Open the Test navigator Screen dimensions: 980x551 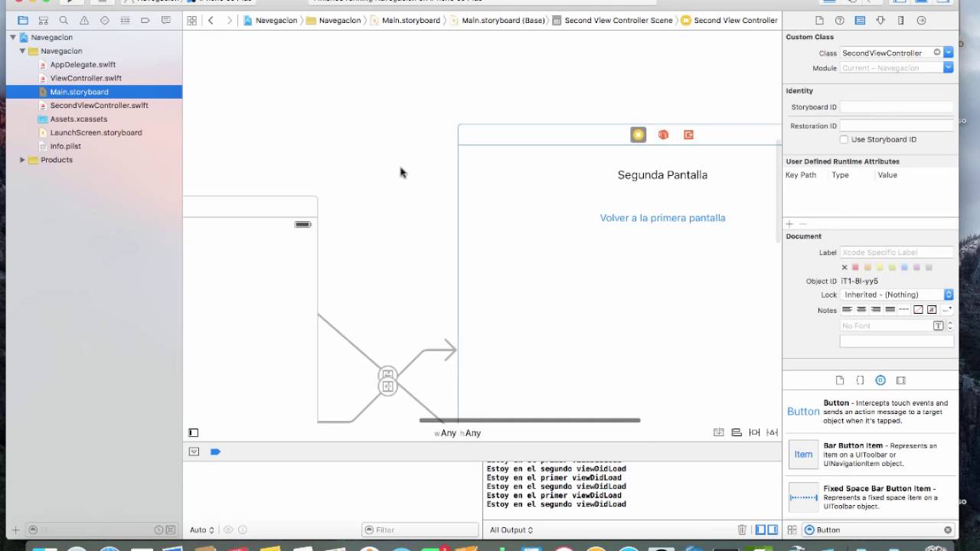(104, 21)
